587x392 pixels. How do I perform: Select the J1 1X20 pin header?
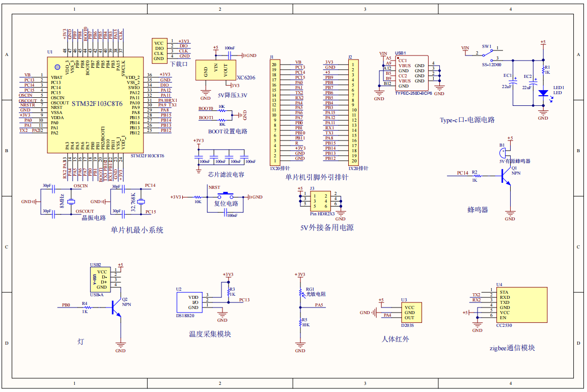click(x=275, y=109)
